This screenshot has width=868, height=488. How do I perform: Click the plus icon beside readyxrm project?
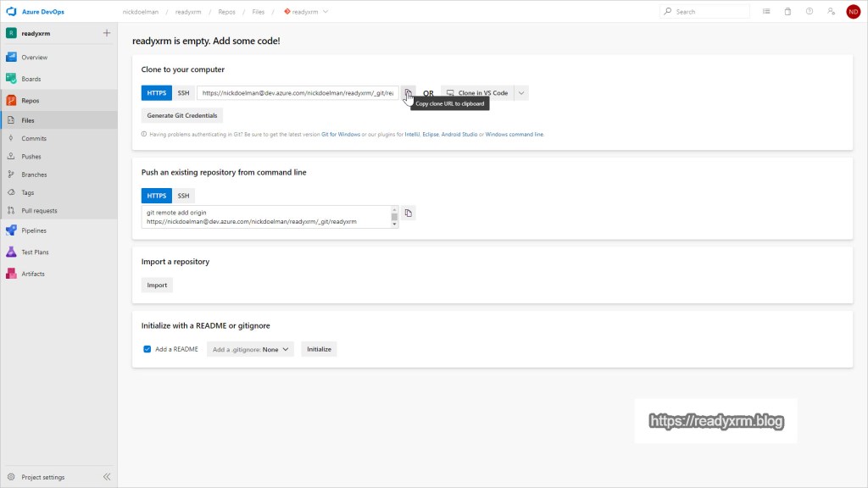click(x=107, y=33)
